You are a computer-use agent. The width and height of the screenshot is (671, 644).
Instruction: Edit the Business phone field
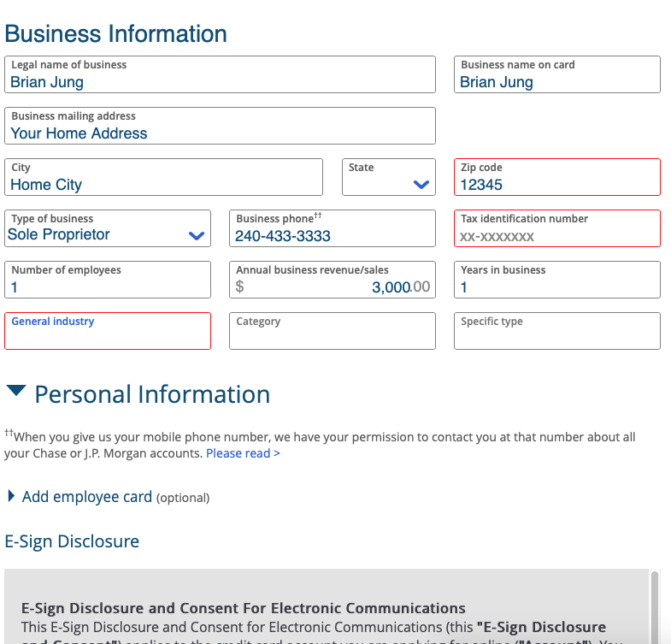[x=333, y=228]
